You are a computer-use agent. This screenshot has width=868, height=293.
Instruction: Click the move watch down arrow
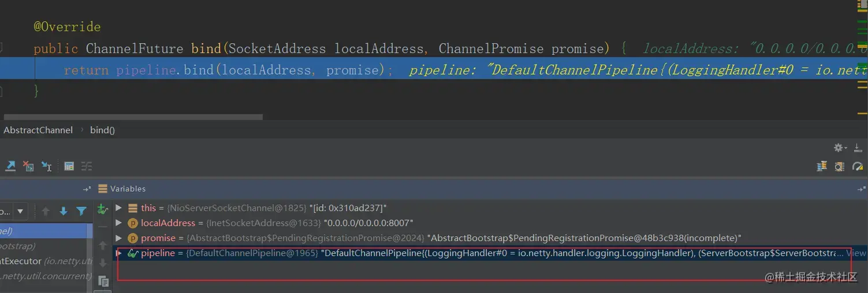103,262
